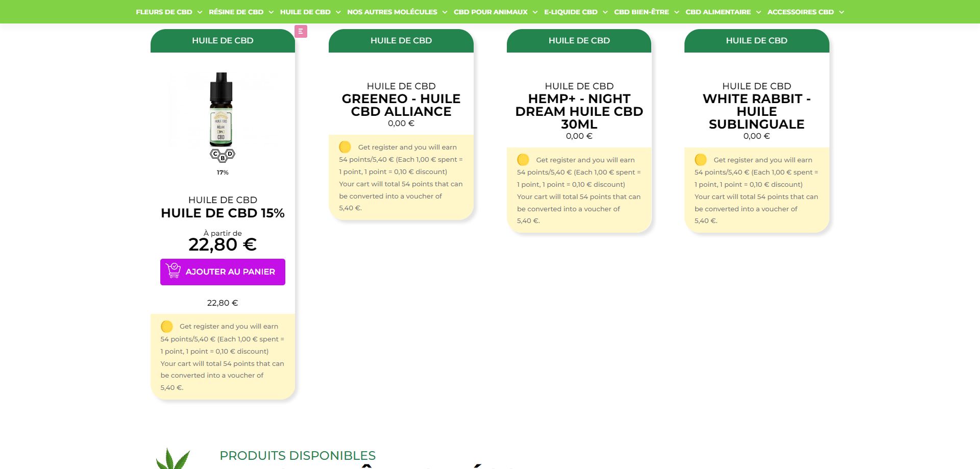Click gold coin icon in Greeneo card

pos(345,147)
